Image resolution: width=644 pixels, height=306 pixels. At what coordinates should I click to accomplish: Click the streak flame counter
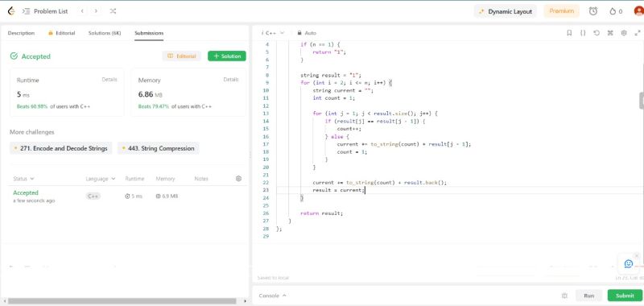(x=616, y=11)
